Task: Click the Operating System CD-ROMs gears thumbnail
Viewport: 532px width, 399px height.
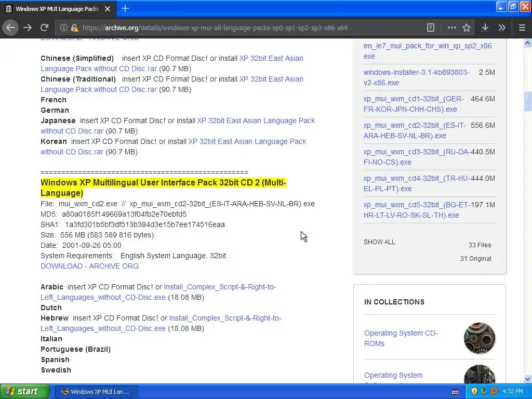Action: pyautogui.click(x=480, y=338)
